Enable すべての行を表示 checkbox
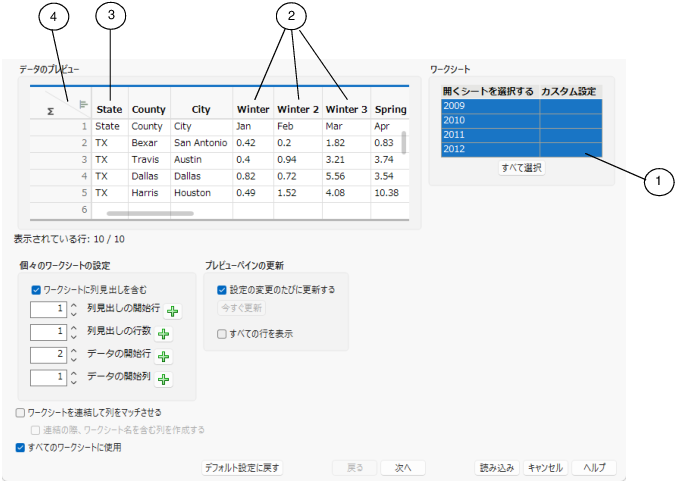The image size is (676, 483). coord(222,334)
